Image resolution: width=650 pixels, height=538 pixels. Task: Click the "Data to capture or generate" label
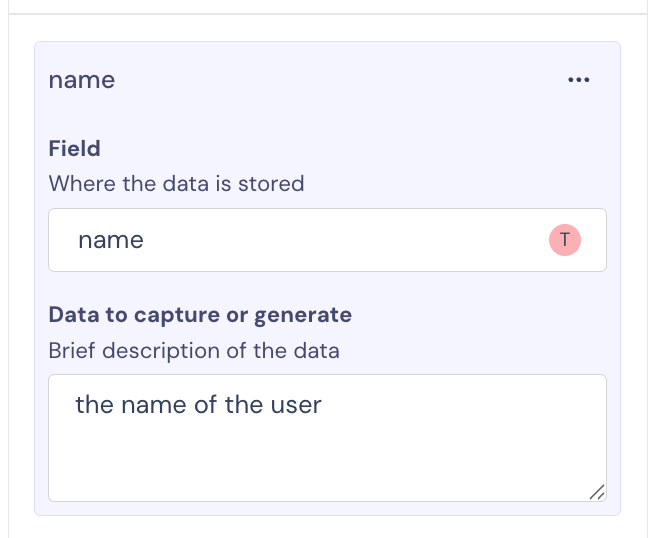pos(200,315)
